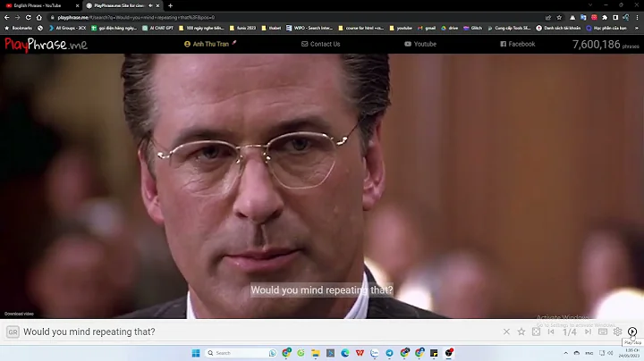The image size is (644, 361).
Task: Open the Contact Us link
Action: pyautogui.click(x=321, y=44)
